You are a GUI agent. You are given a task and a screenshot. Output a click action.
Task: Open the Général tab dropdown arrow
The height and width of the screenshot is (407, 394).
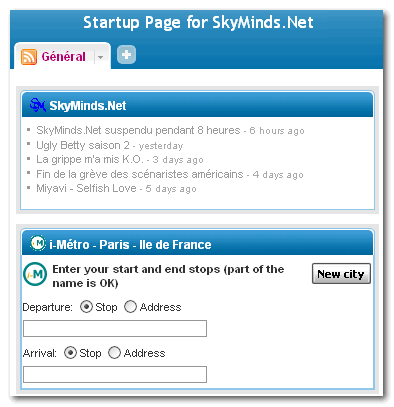coord(100,57)
